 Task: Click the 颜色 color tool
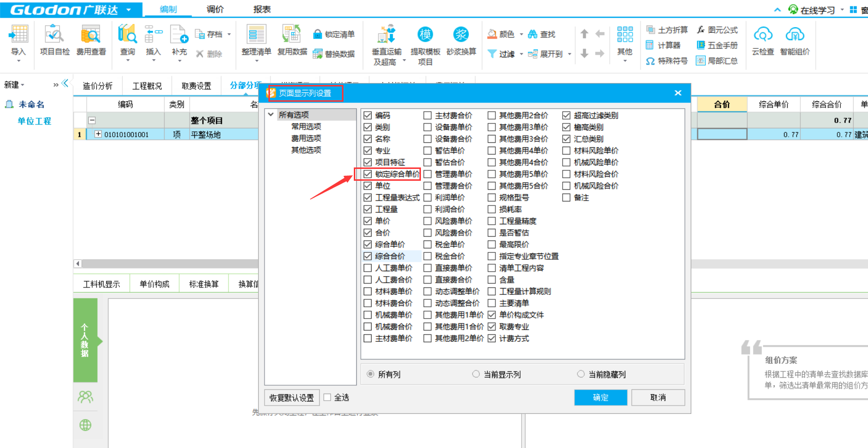click(501, 34)
